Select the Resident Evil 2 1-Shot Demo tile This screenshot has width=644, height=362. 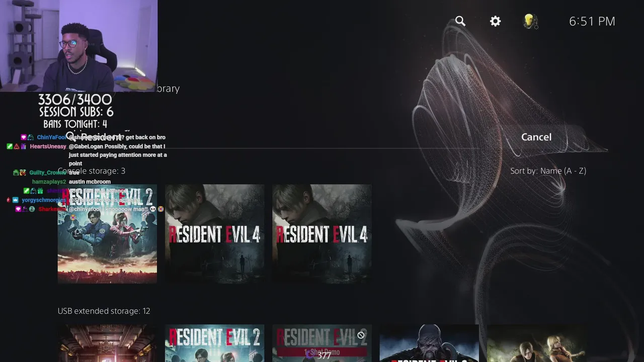coord(322,343)
